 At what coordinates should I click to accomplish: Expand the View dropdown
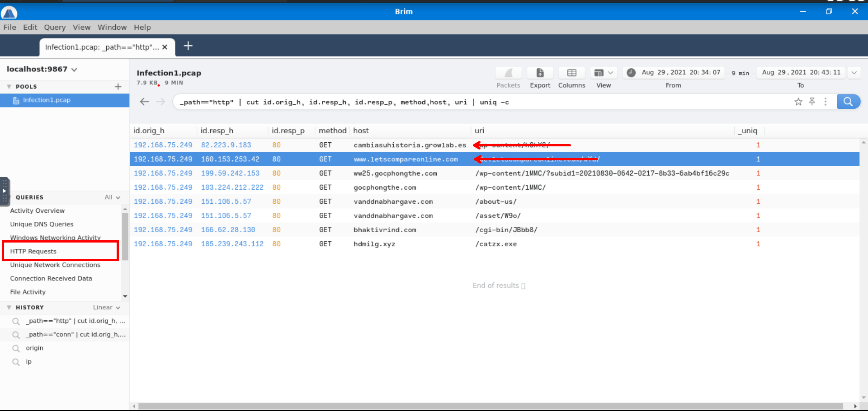(x=604, y=73)
